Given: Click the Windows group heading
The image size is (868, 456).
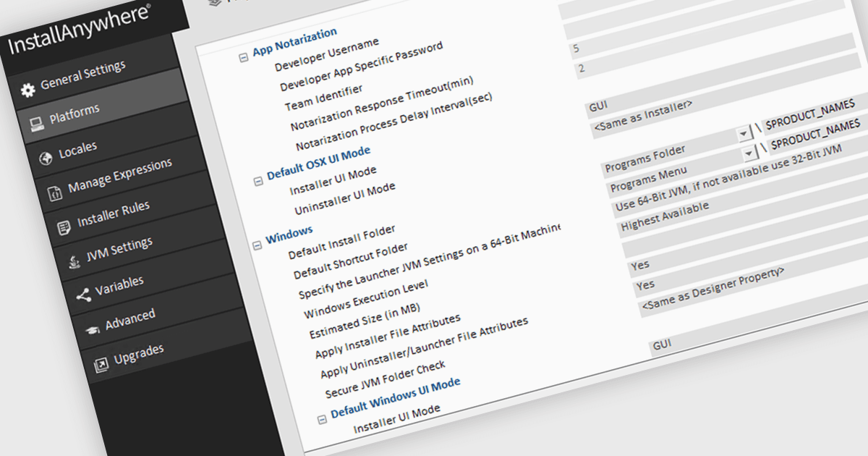Looking at the screenshot, I should tap(289, 235).
